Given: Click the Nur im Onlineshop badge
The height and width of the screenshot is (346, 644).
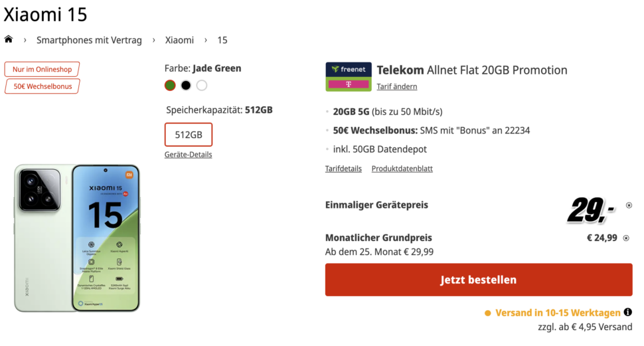Looking at the screenshot, I should 42,69.
